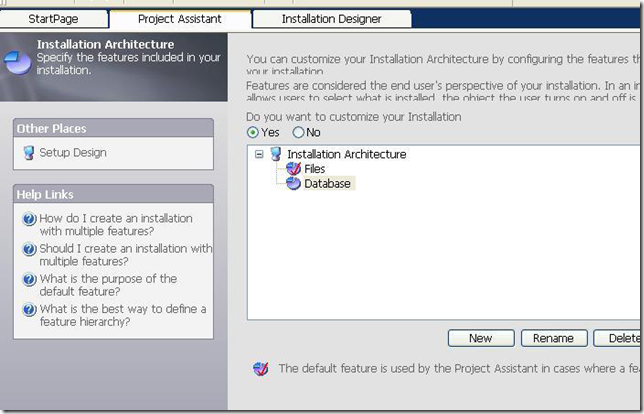The width and height of the screenshot is (644, 414).
Task: Click the Installation Architecture header pie icon
Action: pyautogui.click(x=18, y=62)
